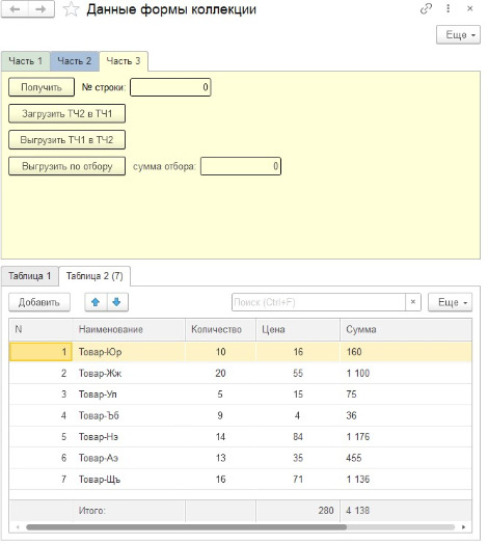Screen dimensions: 488x544
Task: Copy link using chain icon
Action: 426,9
